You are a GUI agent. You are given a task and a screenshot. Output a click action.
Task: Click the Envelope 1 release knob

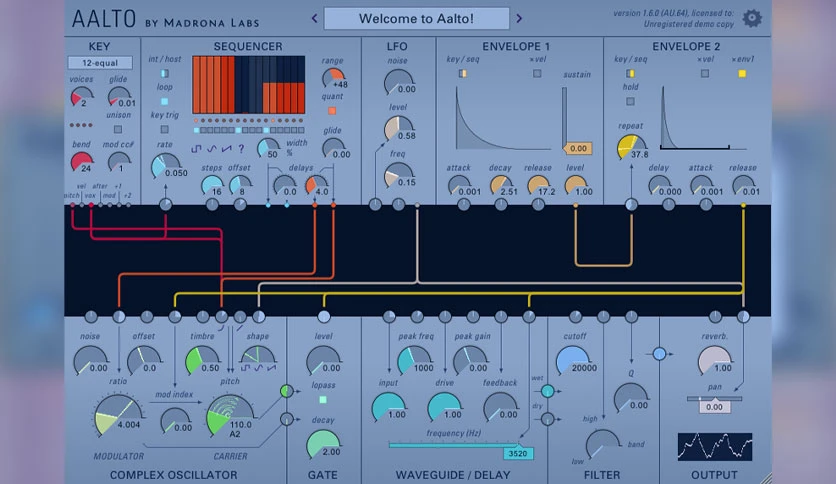click(538, 185)
